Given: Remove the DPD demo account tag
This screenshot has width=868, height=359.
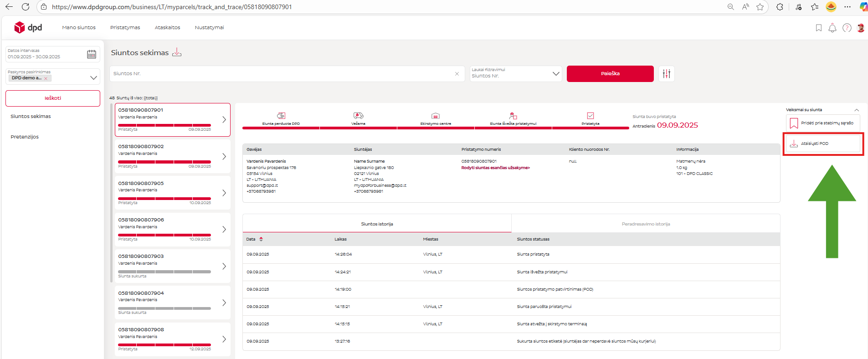Looking at the screenshot, I should (46, 78).
